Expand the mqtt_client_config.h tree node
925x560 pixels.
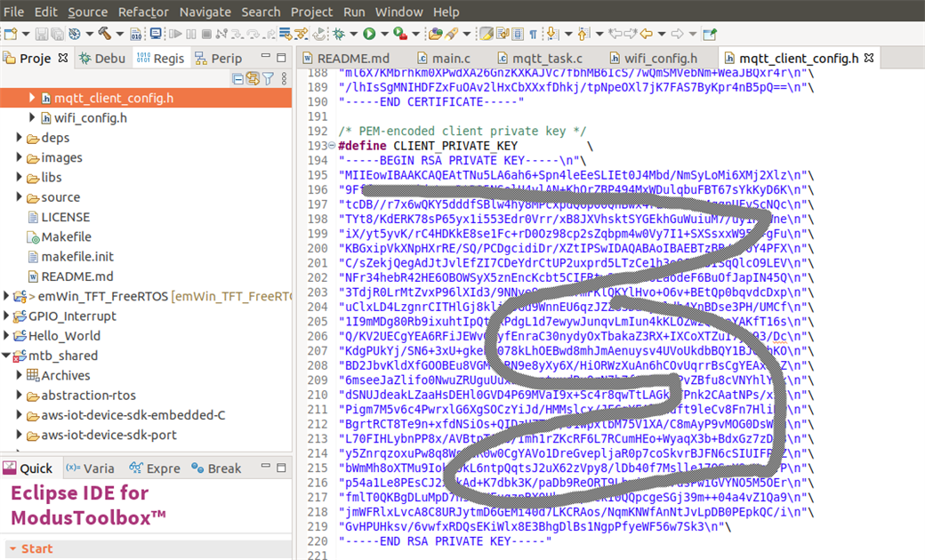click(x=32, y=98)
